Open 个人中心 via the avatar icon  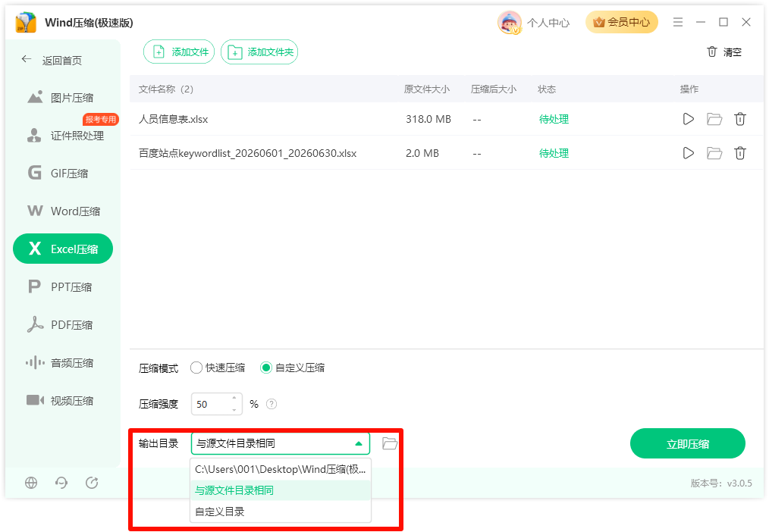[510, 23]
